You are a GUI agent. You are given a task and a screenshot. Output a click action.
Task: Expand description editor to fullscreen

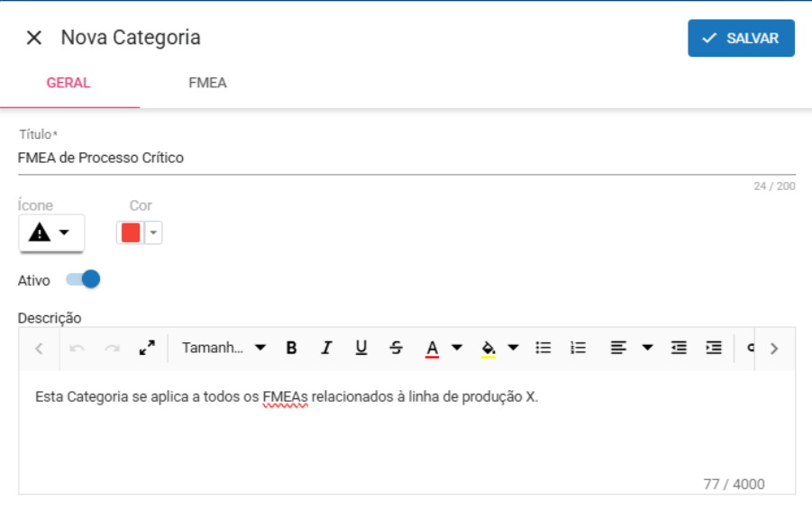tap(147, 348)
